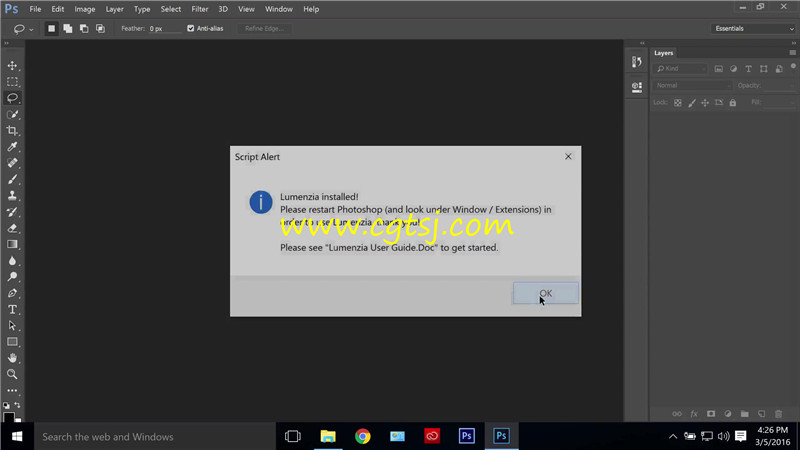Open the Window menu
The height and width of the screenshot is (450, 800).
(x=279, y=9)
